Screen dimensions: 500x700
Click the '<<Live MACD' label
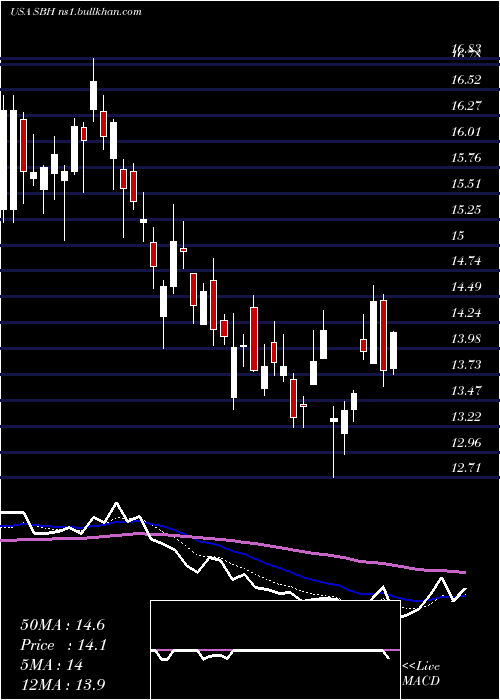point(421,674)
